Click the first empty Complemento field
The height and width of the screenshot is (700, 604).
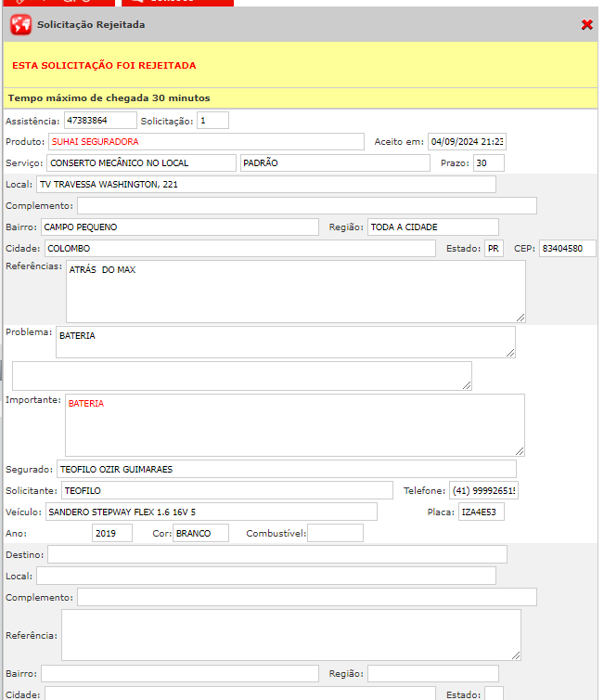coord(307,206)
